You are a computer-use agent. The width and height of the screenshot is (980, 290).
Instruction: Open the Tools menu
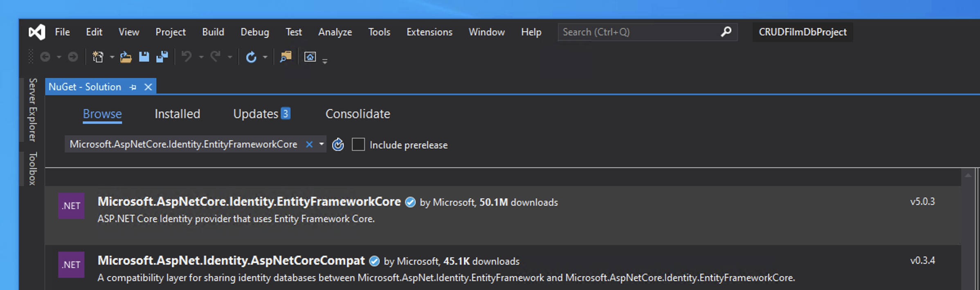pyautogui.click(x=379, y=32)
